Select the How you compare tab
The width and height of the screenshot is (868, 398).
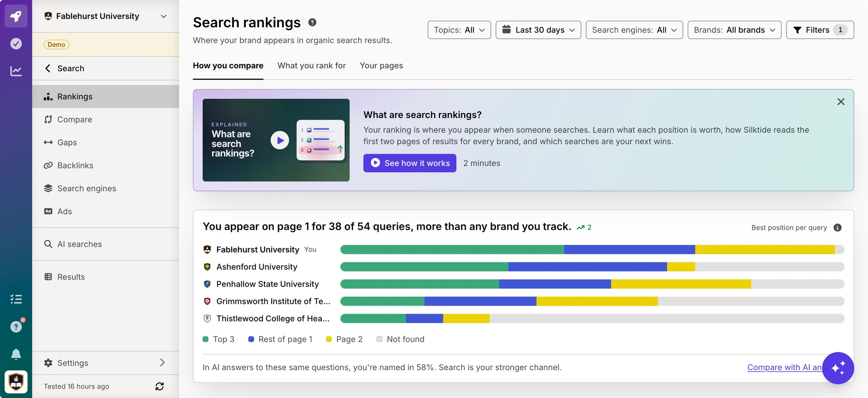click(x=228, y=66)
